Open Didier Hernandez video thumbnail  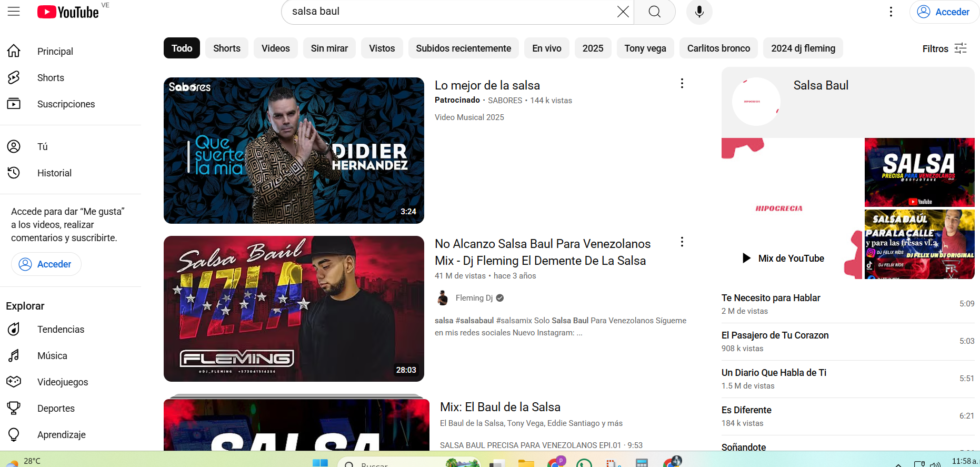tap(294, 151)
